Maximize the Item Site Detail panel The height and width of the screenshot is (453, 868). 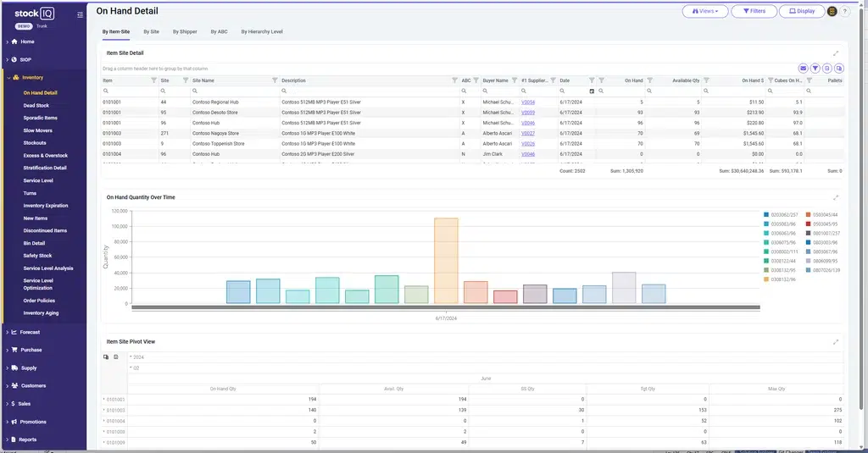836,53
